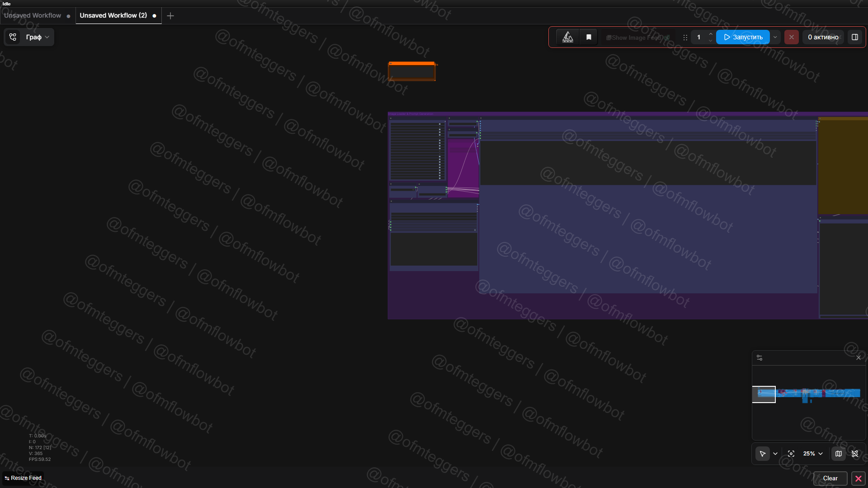The image size is (868, 488).
Task: Toggle the minimap visibility button
Action: 839,454
